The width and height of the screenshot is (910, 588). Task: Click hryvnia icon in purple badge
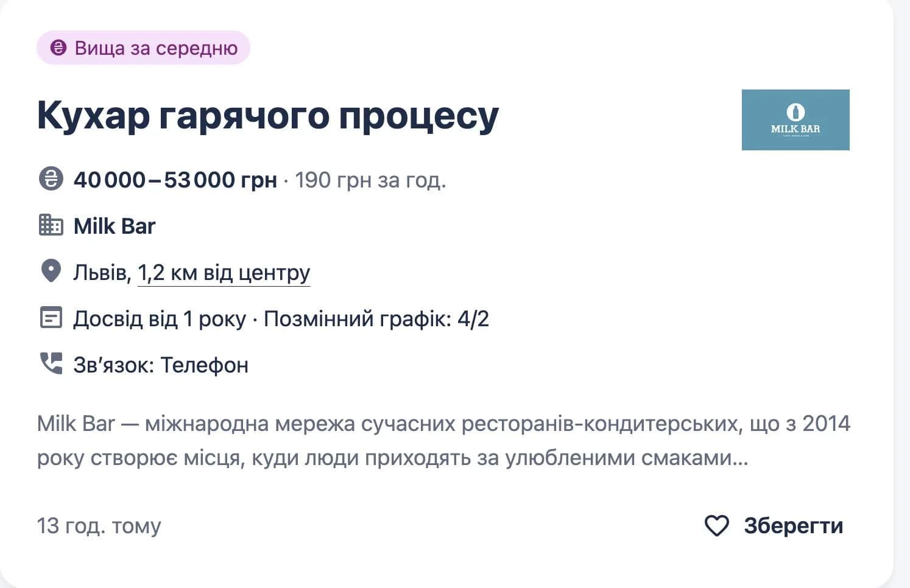(58, 47)
